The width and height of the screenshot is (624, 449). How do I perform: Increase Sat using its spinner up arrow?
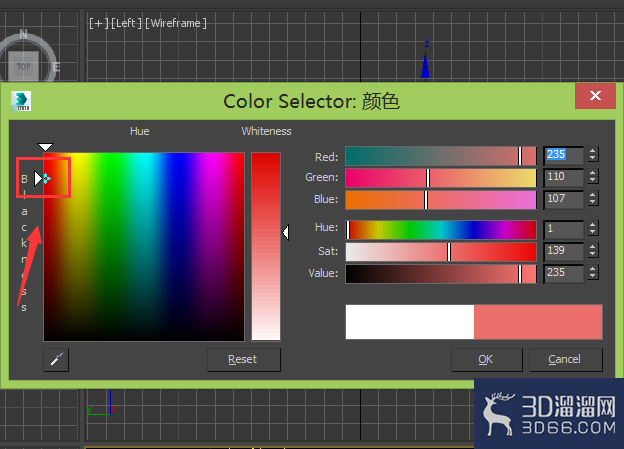(x=593, y=247)
